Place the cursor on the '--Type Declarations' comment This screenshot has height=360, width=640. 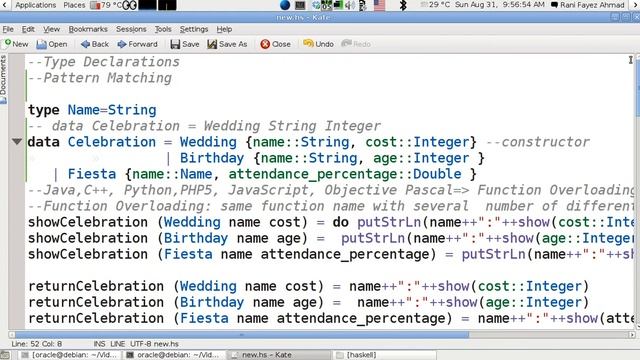click(104, 62)
